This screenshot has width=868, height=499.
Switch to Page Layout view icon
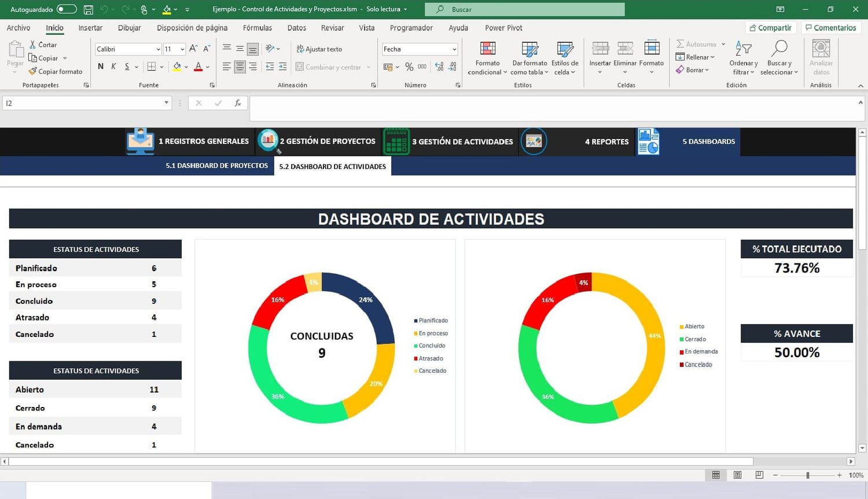point(737,475)
